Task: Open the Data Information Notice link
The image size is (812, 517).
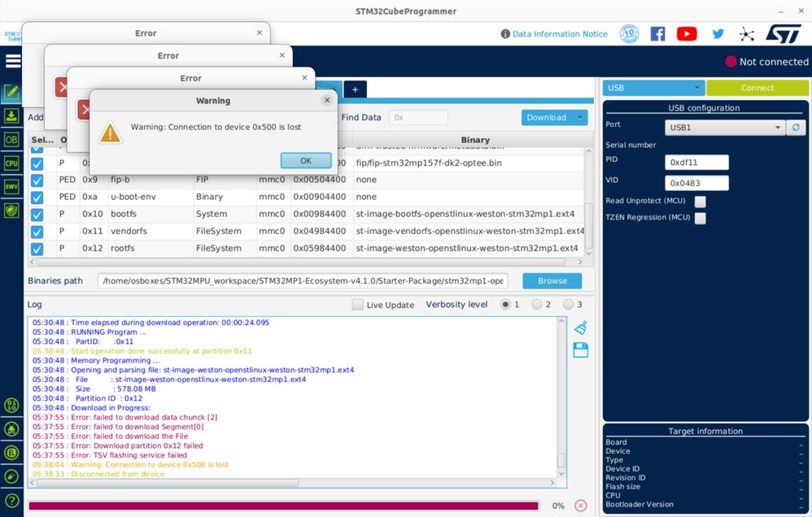Action: coord(560,33)
